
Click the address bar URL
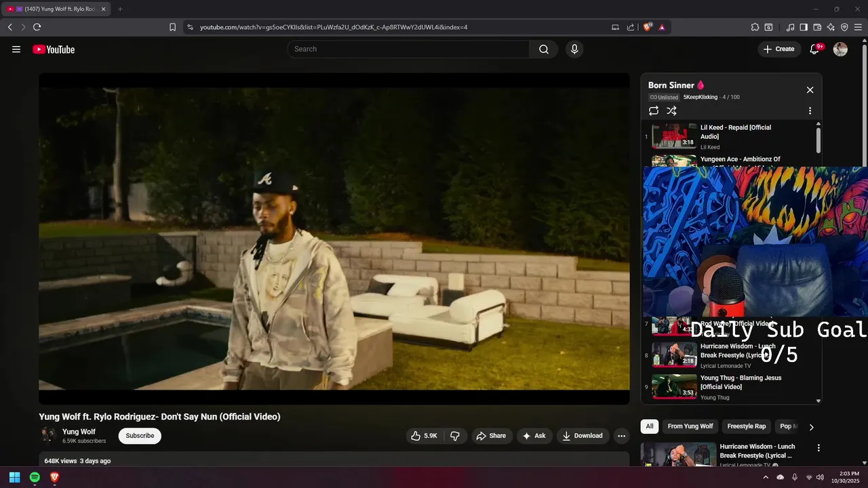(x=334, y=27)
